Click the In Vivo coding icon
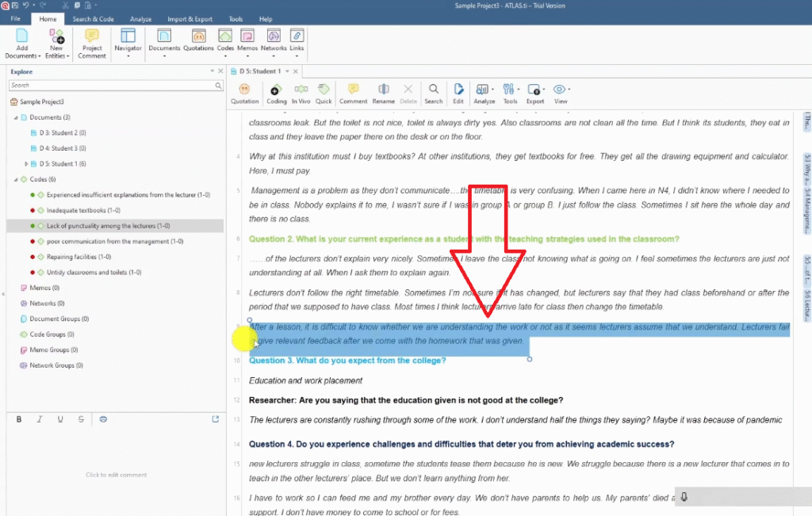Screen dimensions: 812x516 point(301,94)
